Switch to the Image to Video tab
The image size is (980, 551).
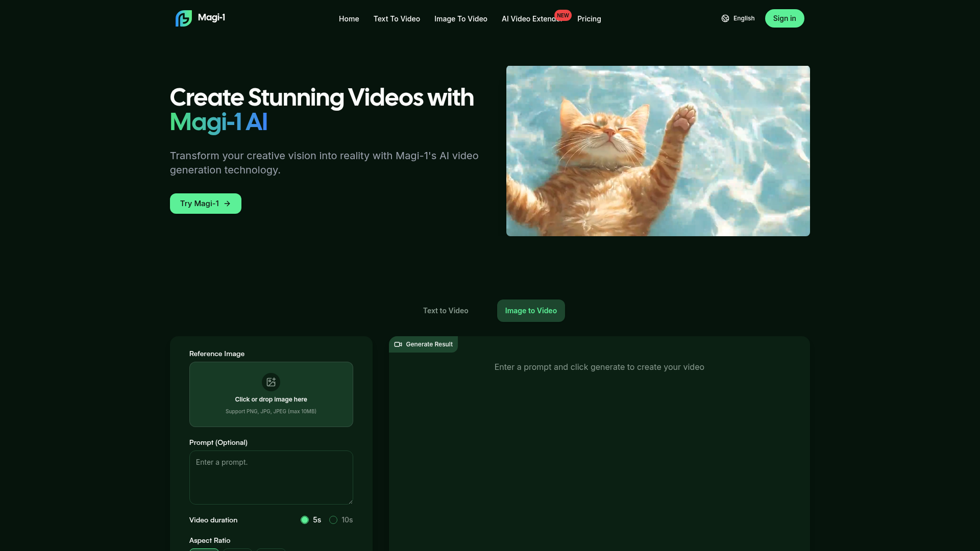coord(531,311)
